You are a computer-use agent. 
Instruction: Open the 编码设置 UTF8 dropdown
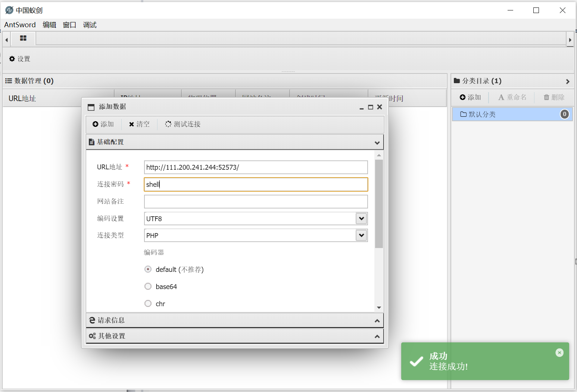[361, 218]
